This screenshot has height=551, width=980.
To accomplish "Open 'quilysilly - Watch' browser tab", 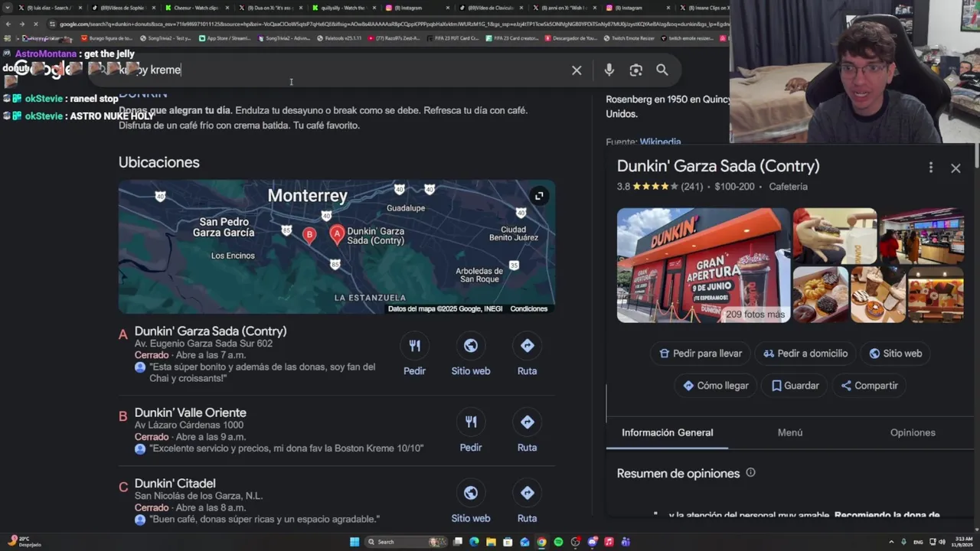I will click(342, 8).
